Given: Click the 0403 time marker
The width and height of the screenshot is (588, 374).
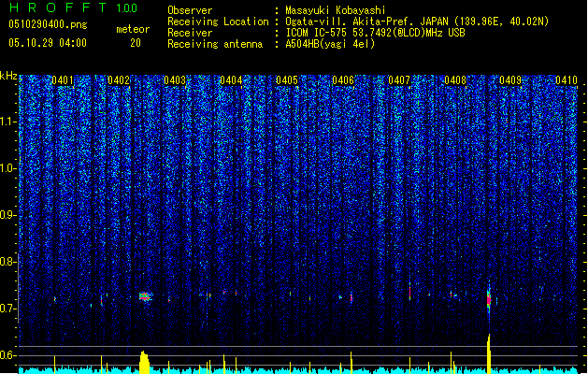Looking at the screenshot, I should [x=175, y=80].
